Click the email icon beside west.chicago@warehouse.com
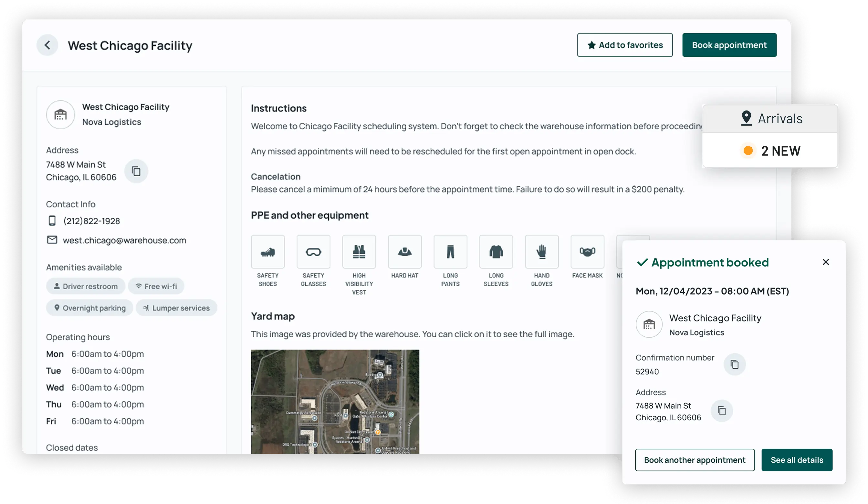868x504 pixels. pos(52,240)
